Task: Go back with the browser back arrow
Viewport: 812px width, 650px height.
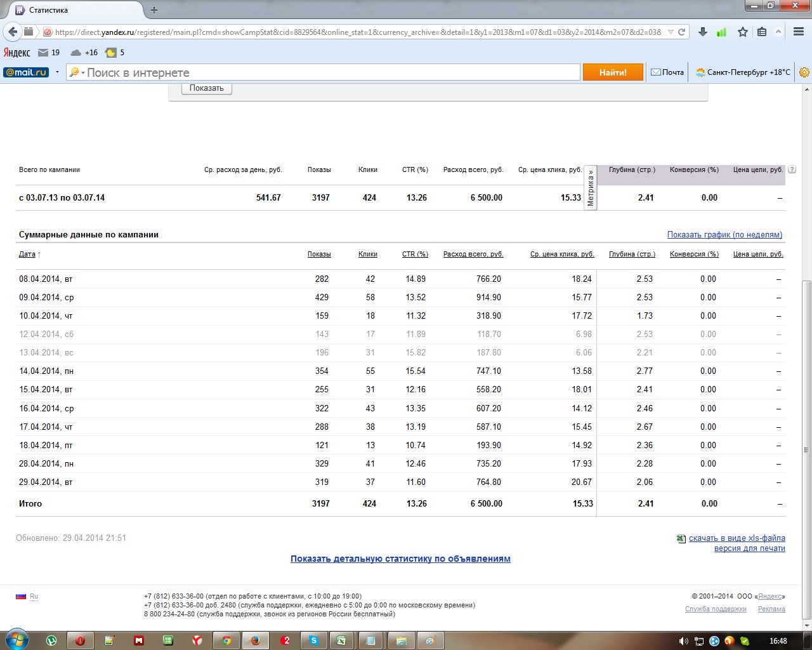Action: 13,32
